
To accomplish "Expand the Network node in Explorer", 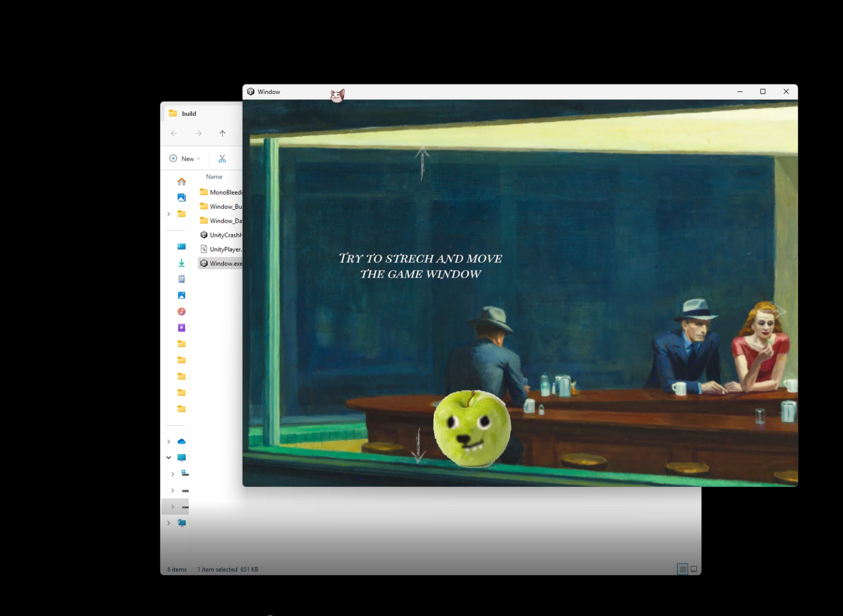I will coord(169,523).
